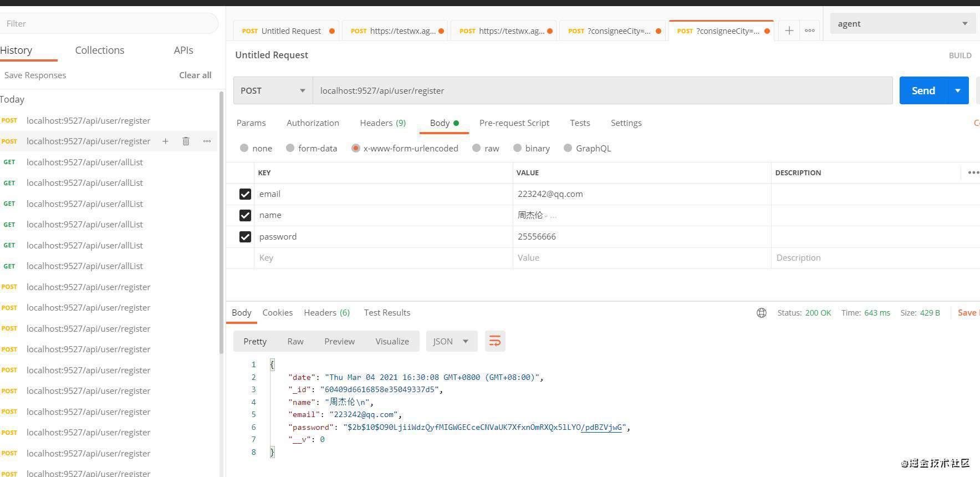Open first localhost:9527/api/user/register history entry
The width and height of the screenshot is (980, 477).
pyautogui.click(x=88, y=121)
